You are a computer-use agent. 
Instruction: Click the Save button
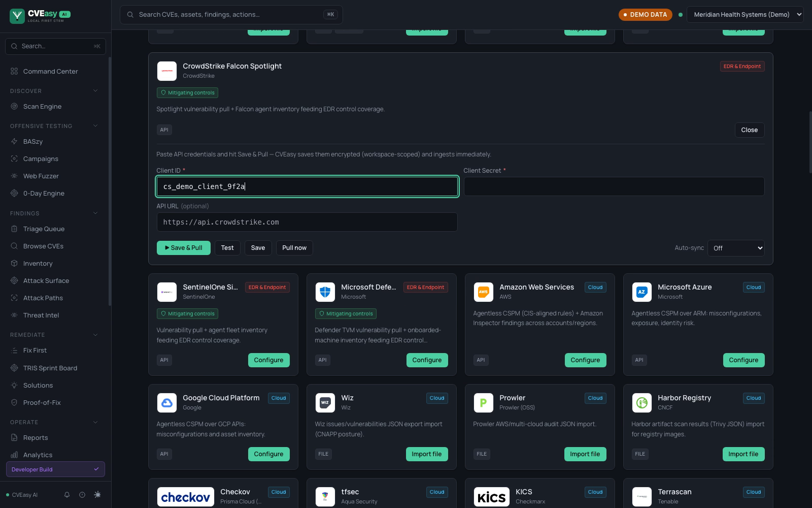(x=258, y=248)
